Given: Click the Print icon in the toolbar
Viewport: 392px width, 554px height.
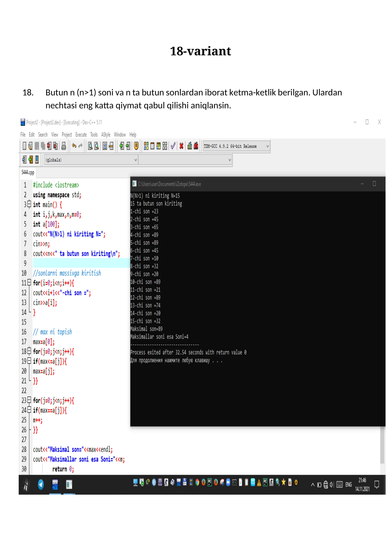Looking at the screenshot, I should [x=64, y=146].
